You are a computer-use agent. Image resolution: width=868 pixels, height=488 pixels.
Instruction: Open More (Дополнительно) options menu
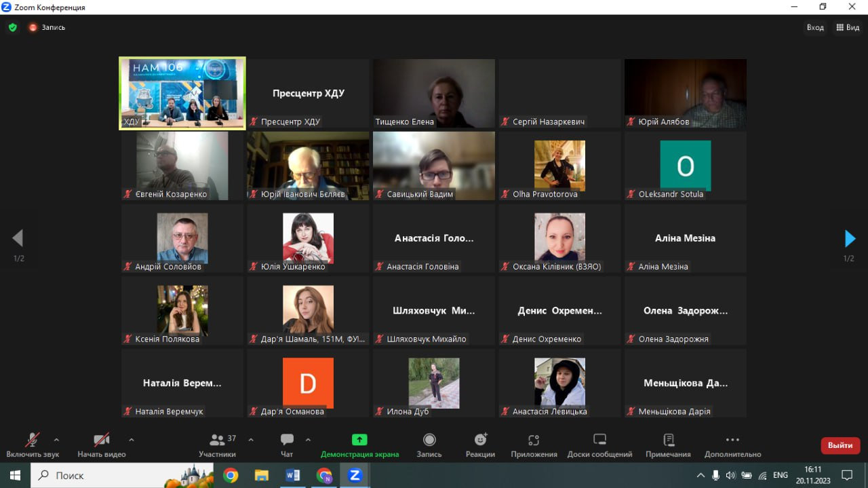tap(732, 440)
